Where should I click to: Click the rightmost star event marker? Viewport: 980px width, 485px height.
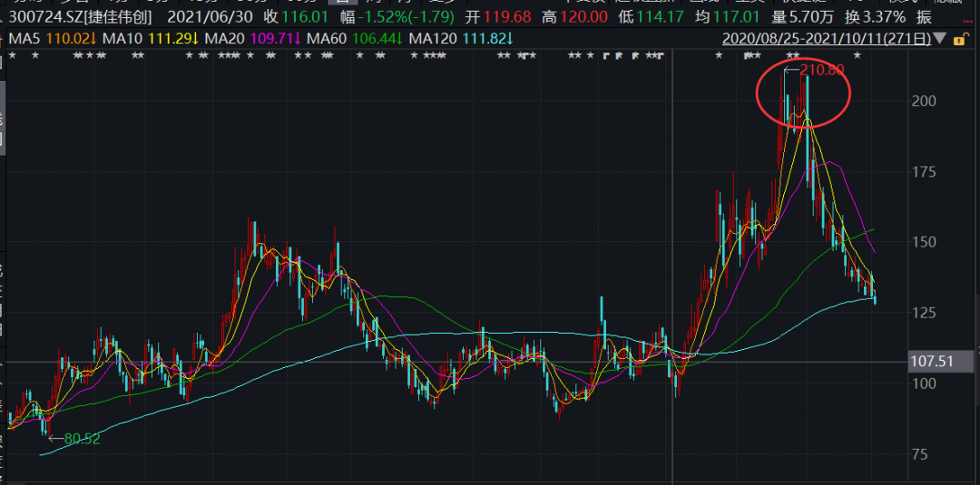point(857,56)
